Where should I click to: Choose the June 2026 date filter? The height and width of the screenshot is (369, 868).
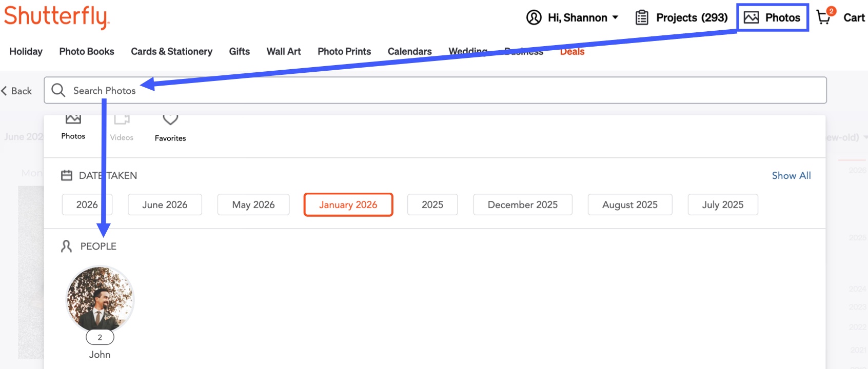click(x=165, y=204)
